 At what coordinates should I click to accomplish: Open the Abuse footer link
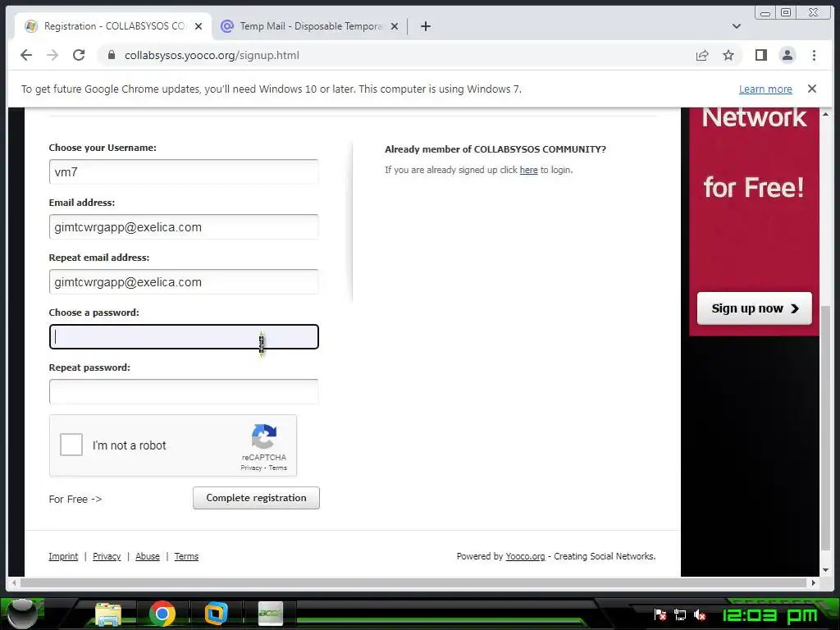point(148,557)
